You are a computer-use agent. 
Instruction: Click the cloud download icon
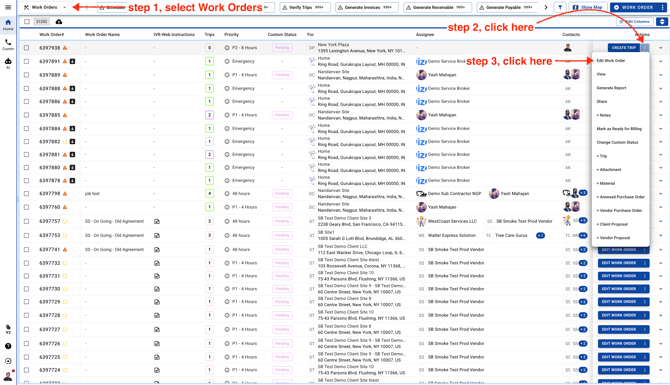point(59,21)
